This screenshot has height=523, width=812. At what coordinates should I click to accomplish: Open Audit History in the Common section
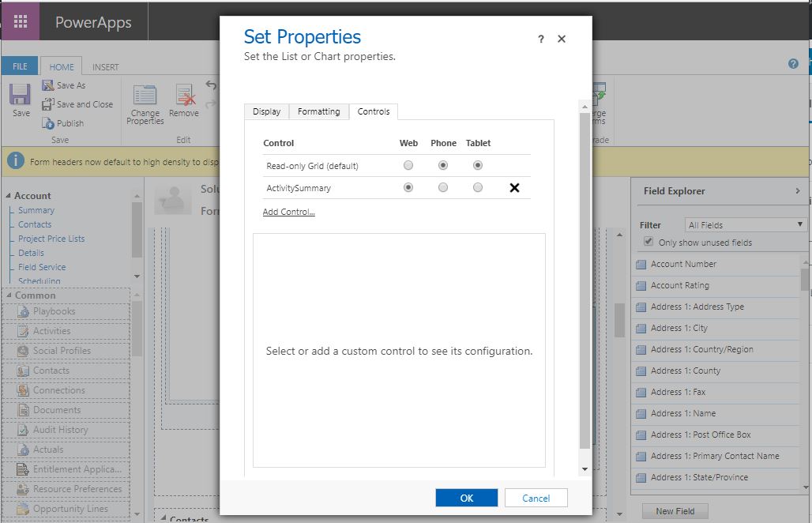click(x=21, y=430)
